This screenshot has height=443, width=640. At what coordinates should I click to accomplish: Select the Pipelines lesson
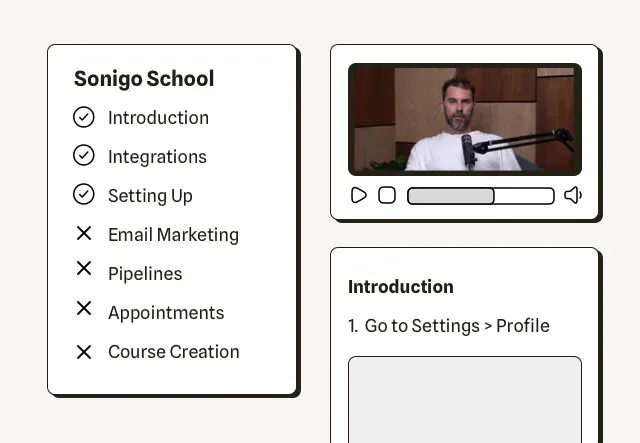tap(145, 274)
